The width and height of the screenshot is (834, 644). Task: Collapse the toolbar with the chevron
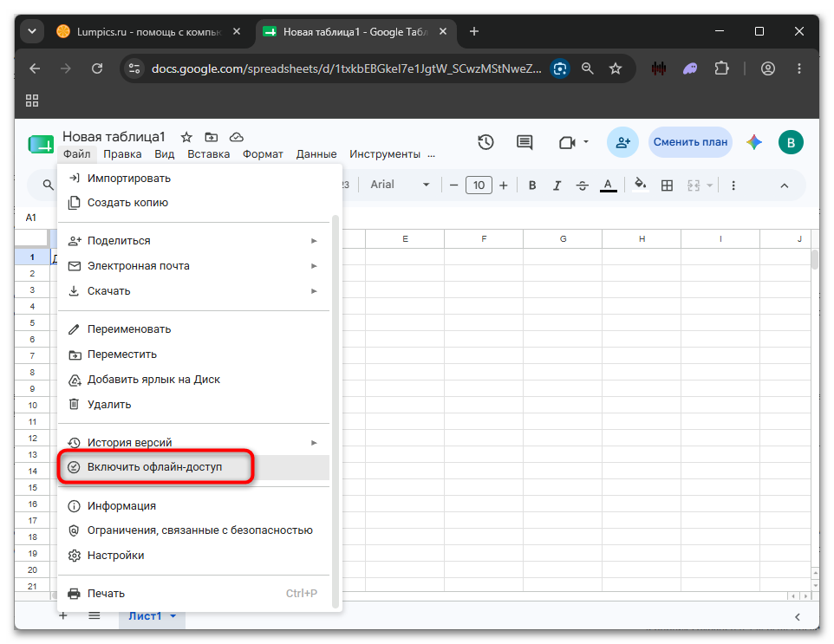(x=784, y=185)
